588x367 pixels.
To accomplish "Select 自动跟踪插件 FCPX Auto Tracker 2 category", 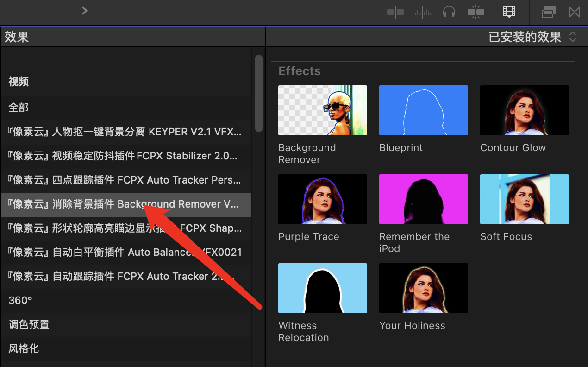I will coord(126,276).
